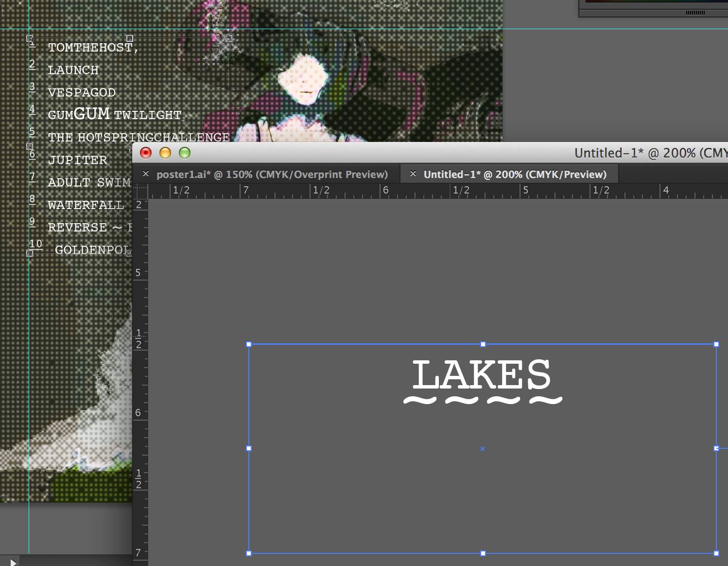Click the bottom-center bounding box handle
The height and width of the screenshot is (566, 728).
point(483,553)
